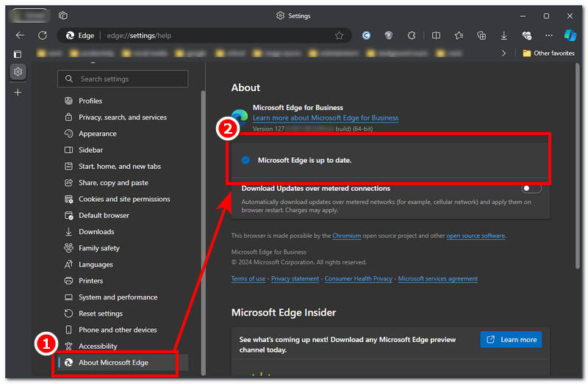This screenshot has height=384, width=588.
Task: Follow the Chromium open source link
Action: coord(346,236)
